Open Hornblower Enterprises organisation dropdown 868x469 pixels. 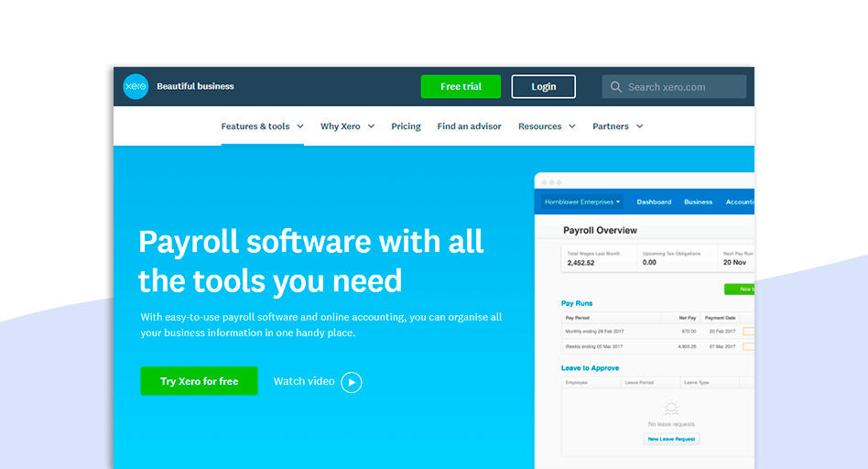(581, 202)
